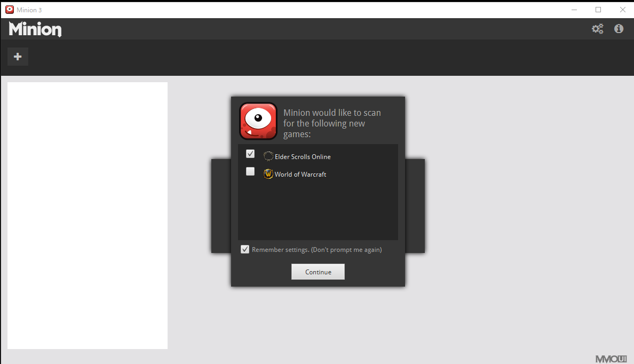Click the plus add game button
Screen dimensions: 634x364
pos(18,57)
